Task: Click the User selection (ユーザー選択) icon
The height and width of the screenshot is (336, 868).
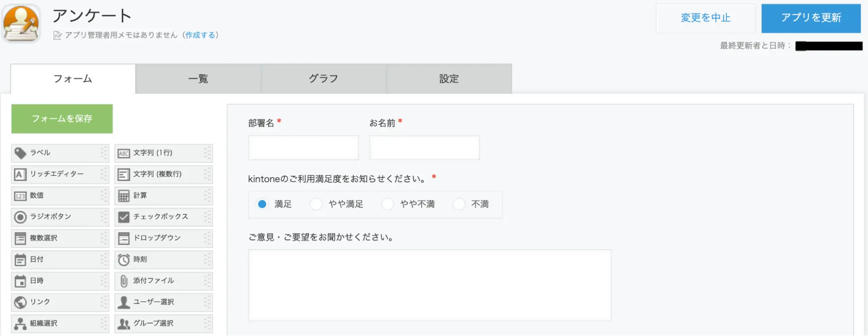Action: coord(124,302)
